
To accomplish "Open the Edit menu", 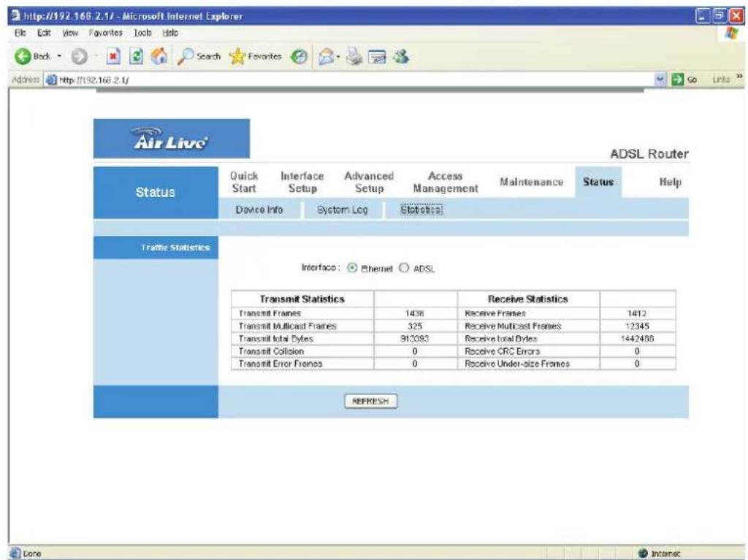I will coord(44,33).
